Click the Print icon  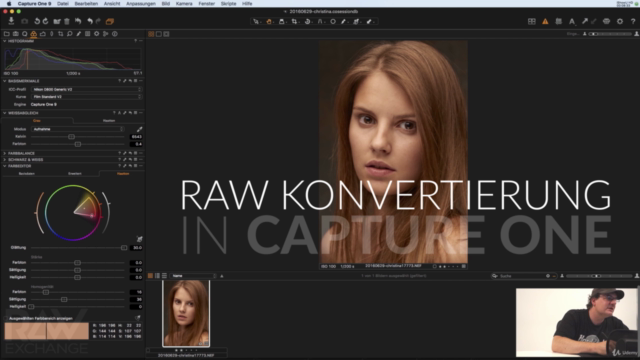tap(607, 21)
